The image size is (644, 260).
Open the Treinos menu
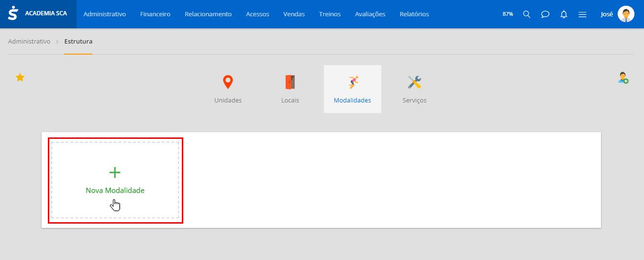point(330,14)
